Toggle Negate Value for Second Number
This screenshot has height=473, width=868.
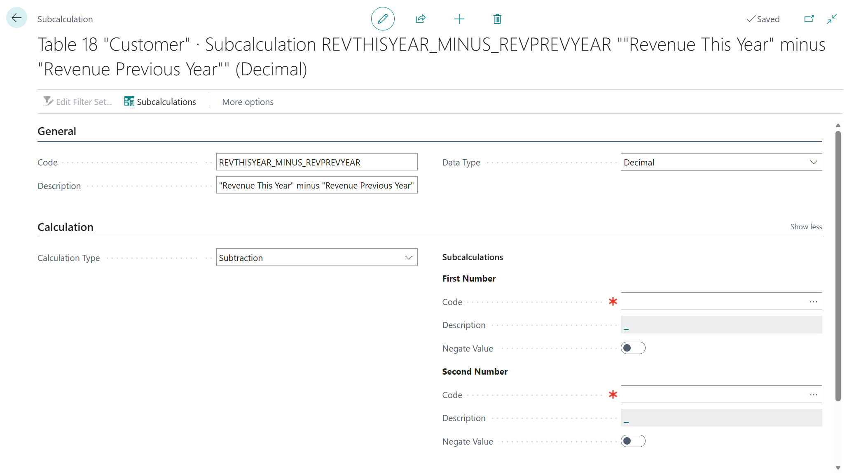click(633, 441)
